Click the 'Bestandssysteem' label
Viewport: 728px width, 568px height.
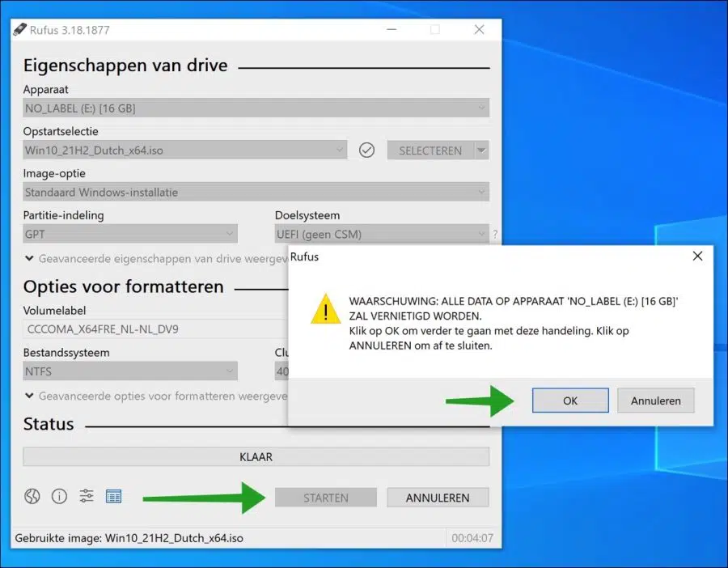click(66, 353)
